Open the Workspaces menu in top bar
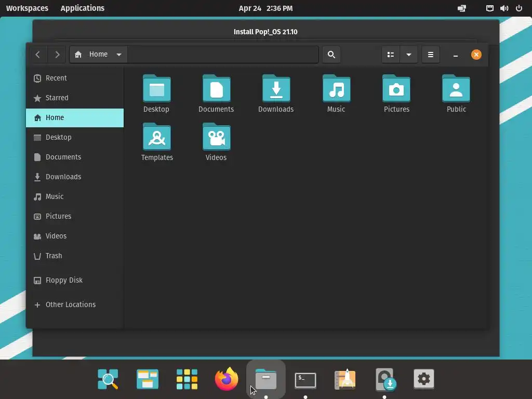 [x=27, y=8]
